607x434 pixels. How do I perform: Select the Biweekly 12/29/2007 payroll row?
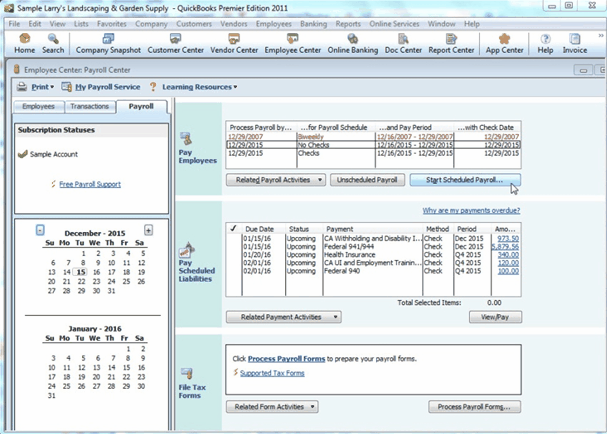[x=374, y=137]
